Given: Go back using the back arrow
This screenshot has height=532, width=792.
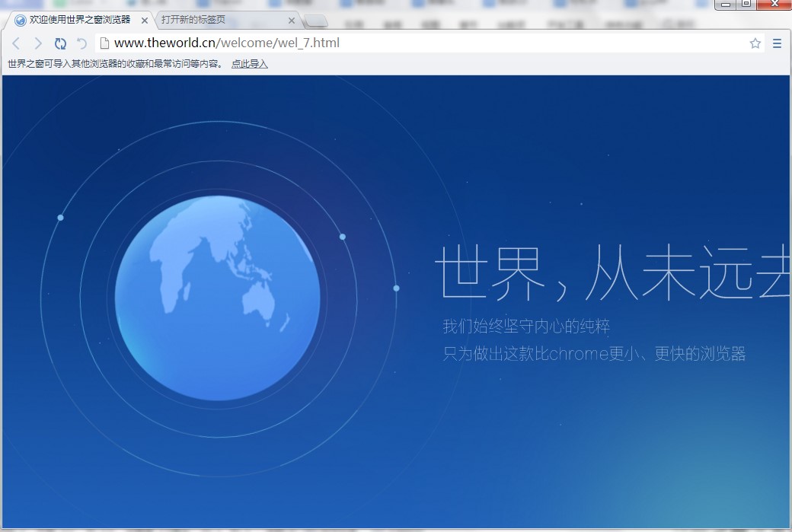Looking at the screenshot, I should [16, 43].
